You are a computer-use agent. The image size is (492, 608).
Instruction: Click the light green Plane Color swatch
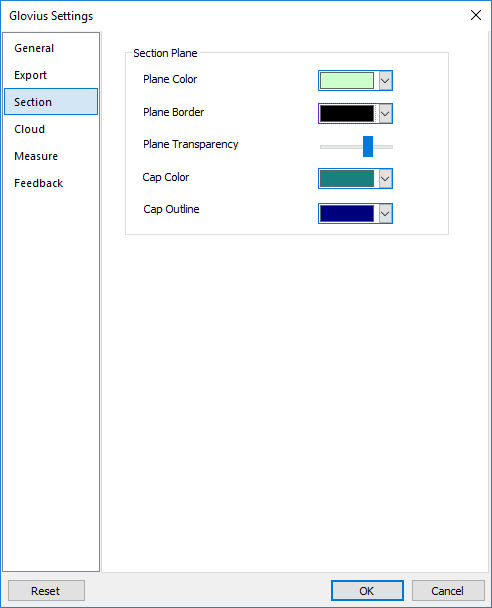coord(347,80)
